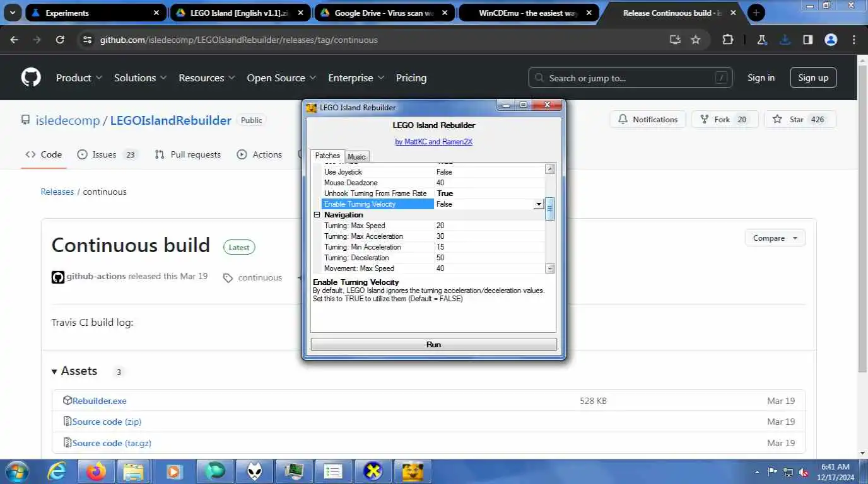Reload the page in Chrome

(x=60, y=40)
